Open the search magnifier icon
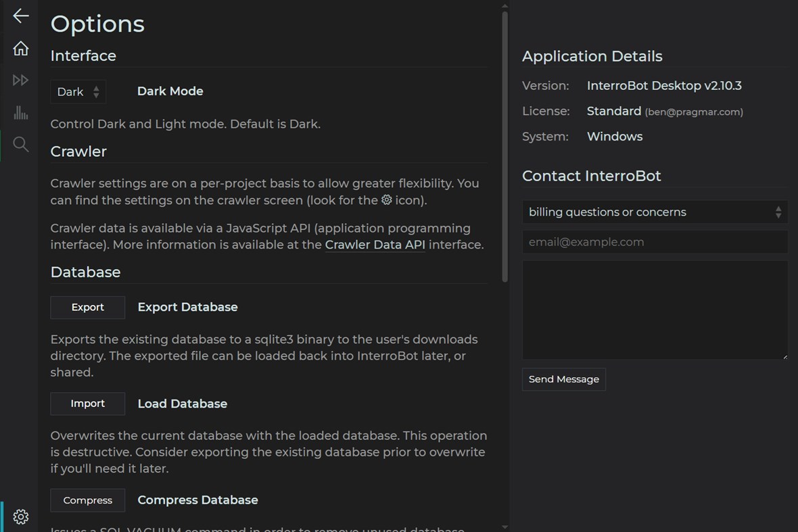The height and width of the screenshot is (532, 798). pos(21,144)
